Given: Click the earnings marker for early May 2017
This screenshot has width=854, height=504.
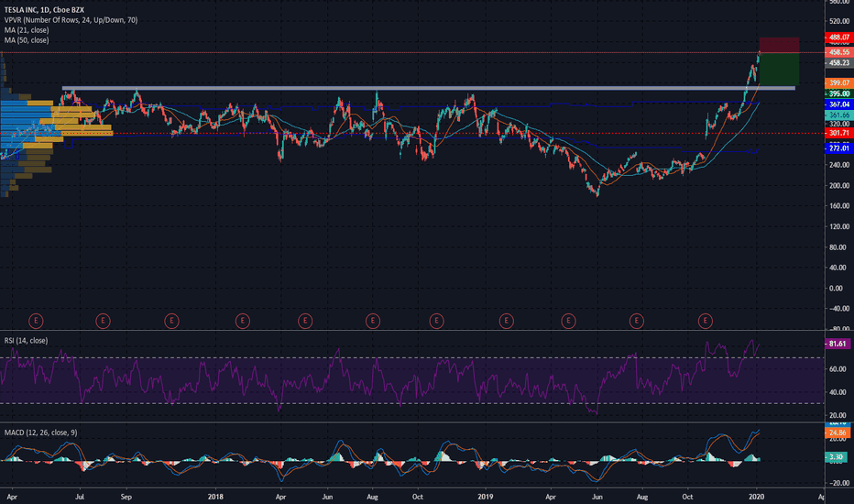Looking at the screenshot, I should (36, 321).
